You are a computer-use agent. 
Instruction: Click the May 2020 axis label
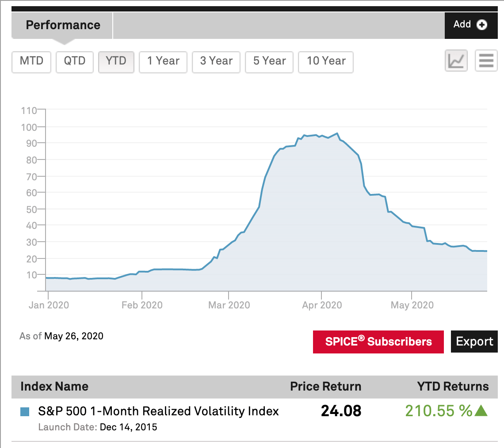(x=412, y=305)
